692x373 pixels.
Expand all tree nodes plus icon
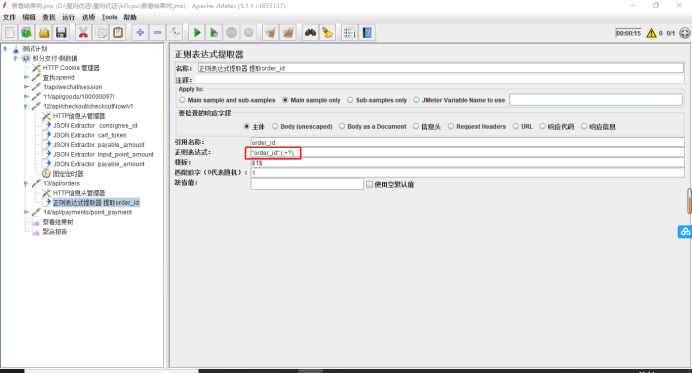pos(140,33)
